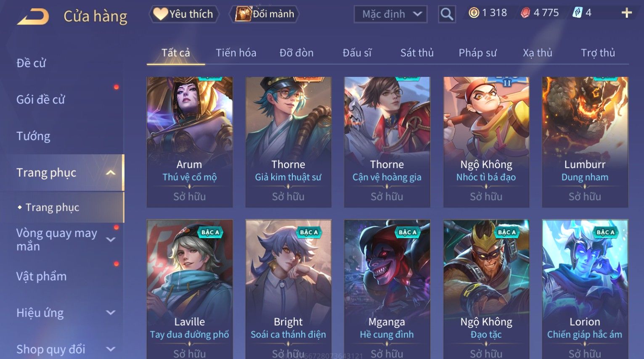Open Gói đề cử in the sidebar
644x359 pixels.
click(x=41, y=100)
